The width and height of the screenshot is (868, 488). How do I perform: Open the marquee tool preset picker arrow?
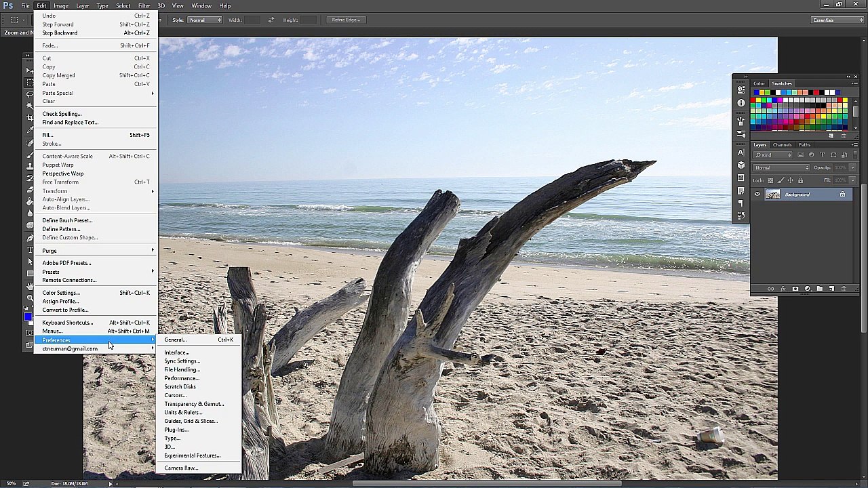coord(24,20)
